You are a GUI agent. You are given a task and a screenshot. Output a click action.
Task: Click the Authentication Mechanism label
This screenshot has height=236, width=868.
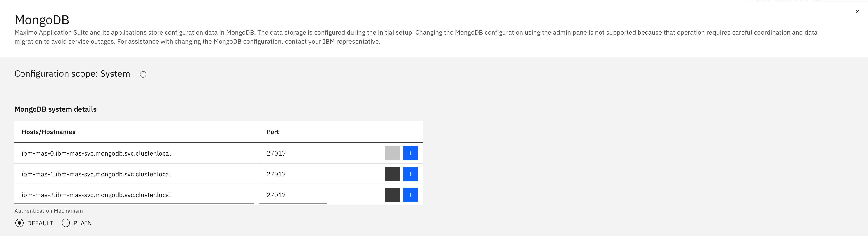49,211
